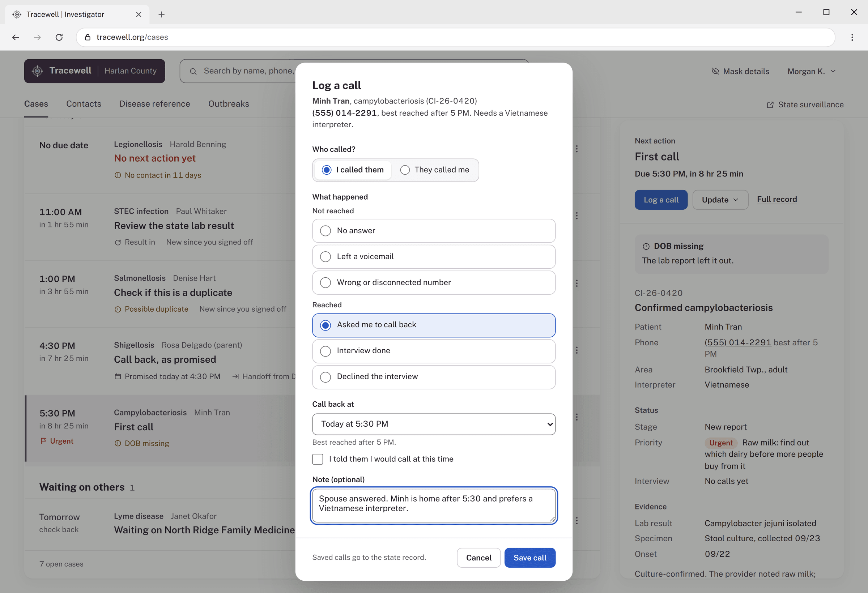Open the State surveillance external link icon

pos(770,105)
